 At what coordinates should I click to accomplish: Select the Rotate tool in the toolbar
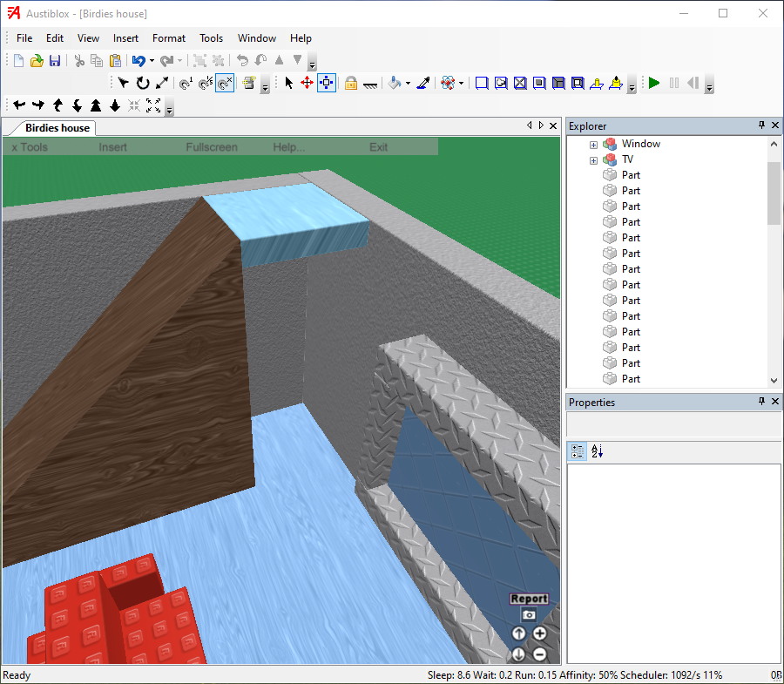tap(143, 83)
